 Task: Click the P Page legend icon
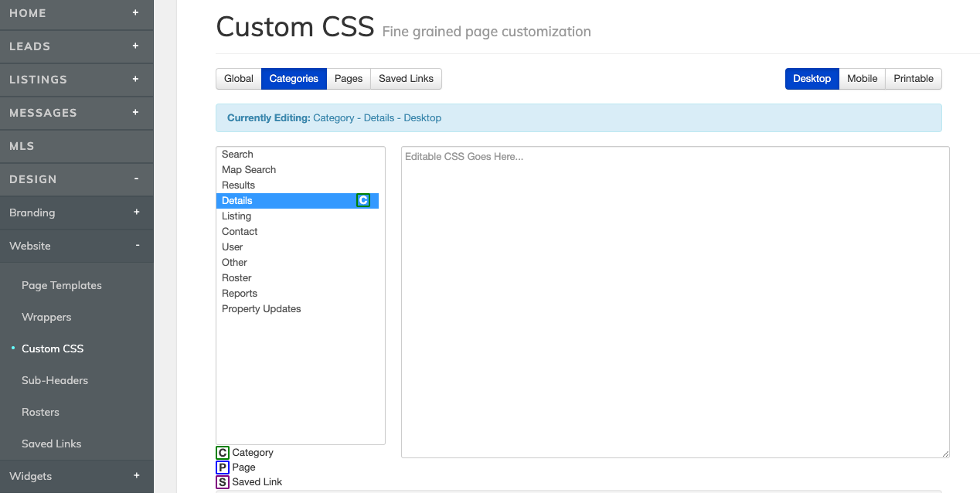pyautogui.click(x=223, y=467)
